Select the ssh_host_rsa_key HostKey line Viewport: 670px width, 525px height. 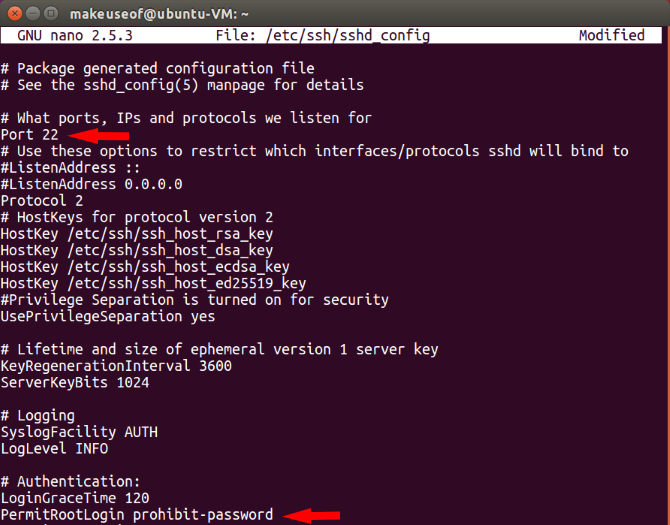[136, 233]
